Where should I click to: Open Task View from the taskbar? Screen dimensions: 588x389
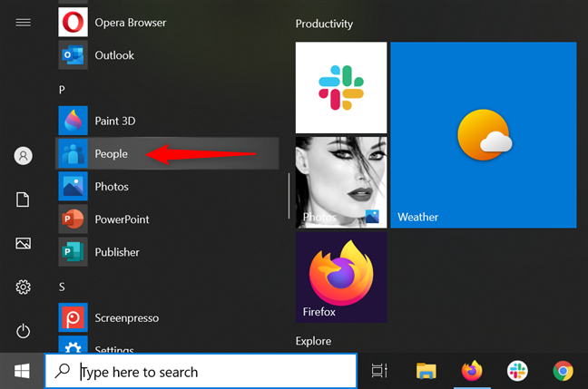379,371
